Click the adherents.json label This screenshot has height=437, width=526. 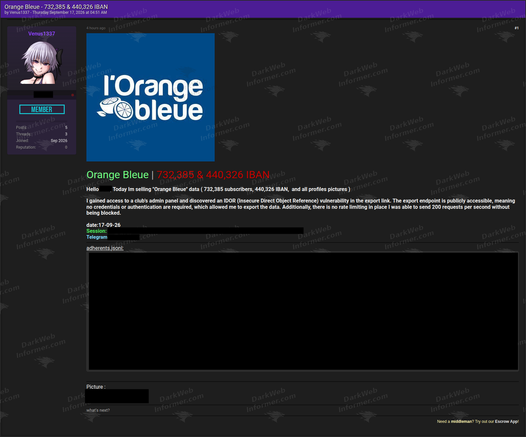[x=105, y=248]
